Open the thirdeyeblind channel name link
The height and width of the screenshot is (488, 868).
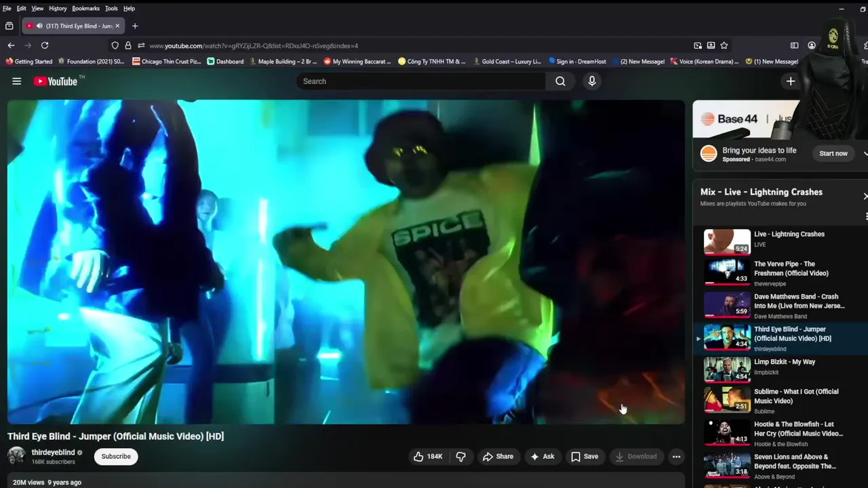click(53, 453)
